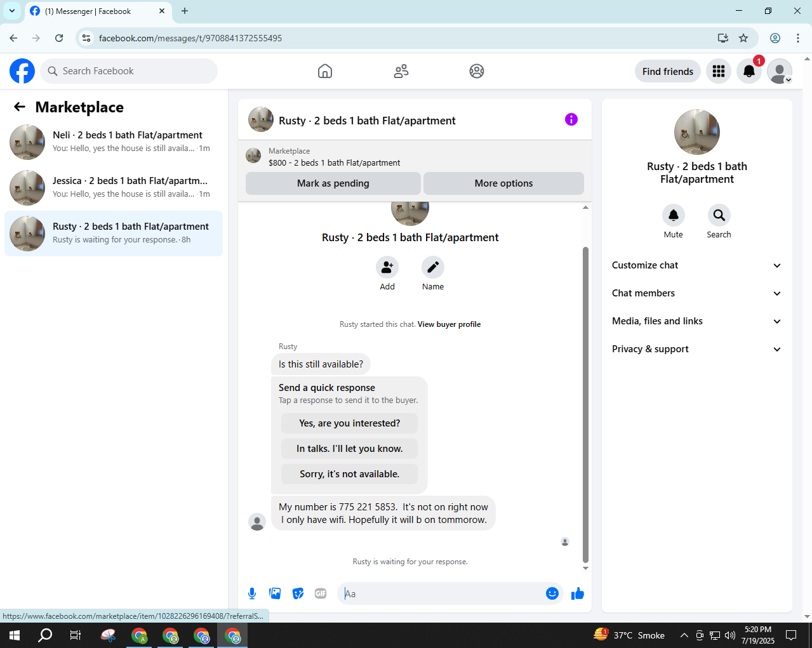
Task: Click More options button
Action: coord(504,183)
